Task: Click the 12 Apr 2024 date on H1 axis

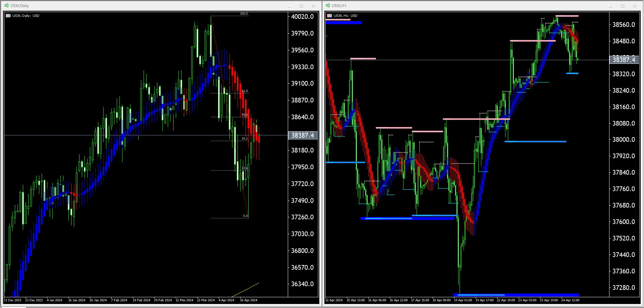Action: [x=334, y=300]
